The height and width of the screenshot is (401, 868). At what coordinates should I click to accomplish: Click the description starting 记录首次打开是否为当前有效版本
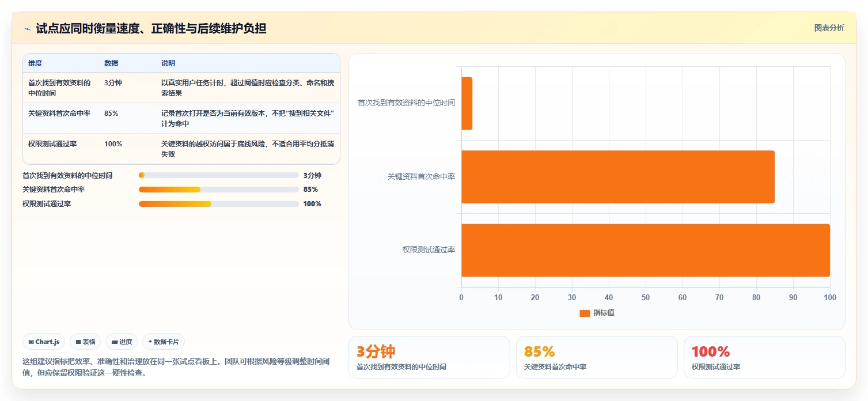248,118
